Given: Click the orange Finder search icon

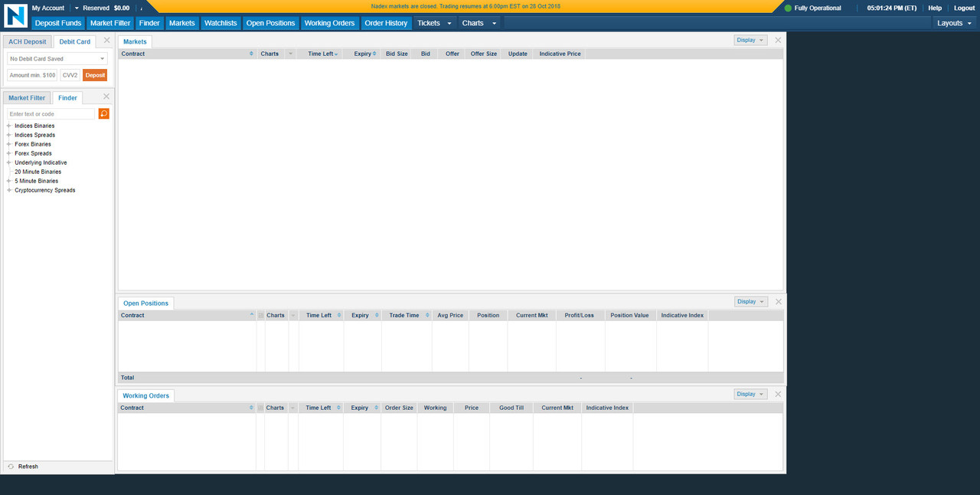Looking at the screenshot, I should coord(104,114).
